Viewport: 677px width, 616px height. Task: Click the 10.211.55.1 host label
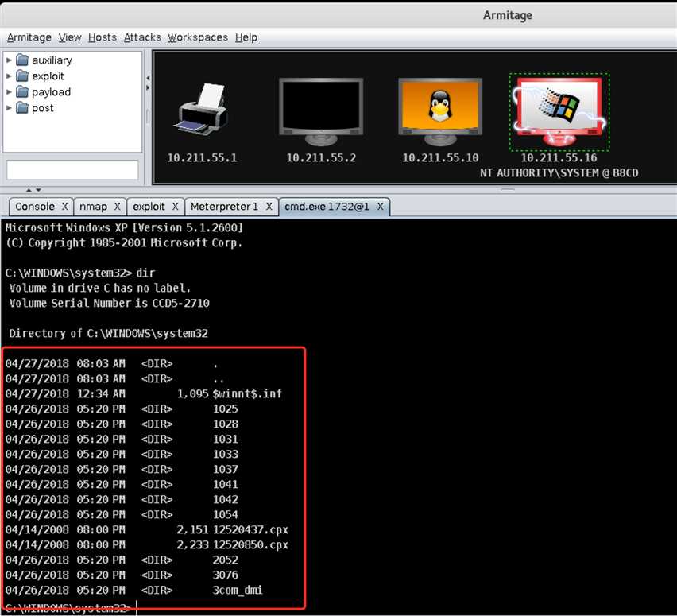(202, 157)
